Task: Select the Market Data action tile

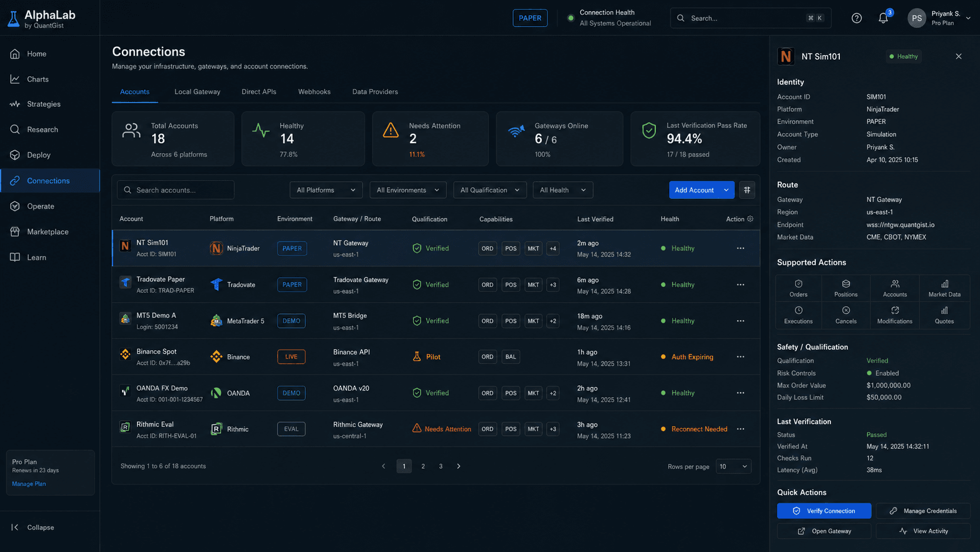Action: pos(944,289)
